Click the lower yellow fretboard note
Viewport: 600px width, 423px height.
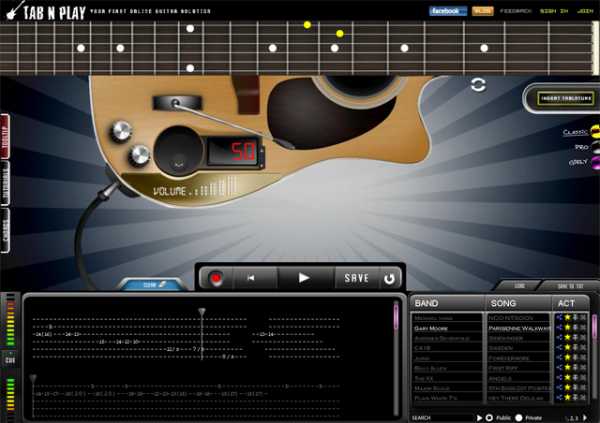tap(340, 34)
